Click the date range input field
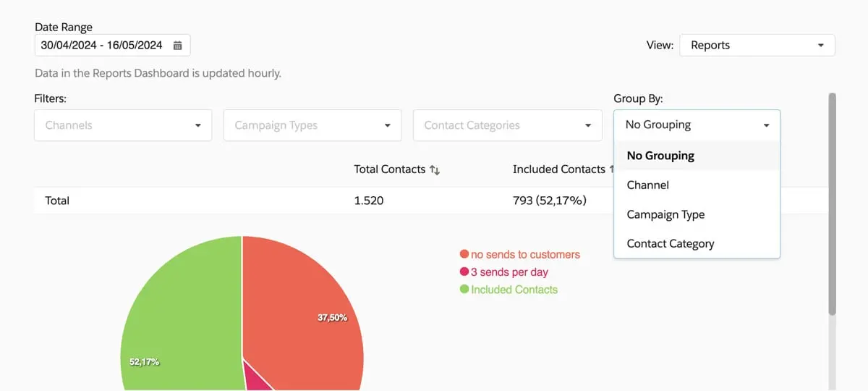The width and height of the screenshot is (868, 391). point(101,46)
